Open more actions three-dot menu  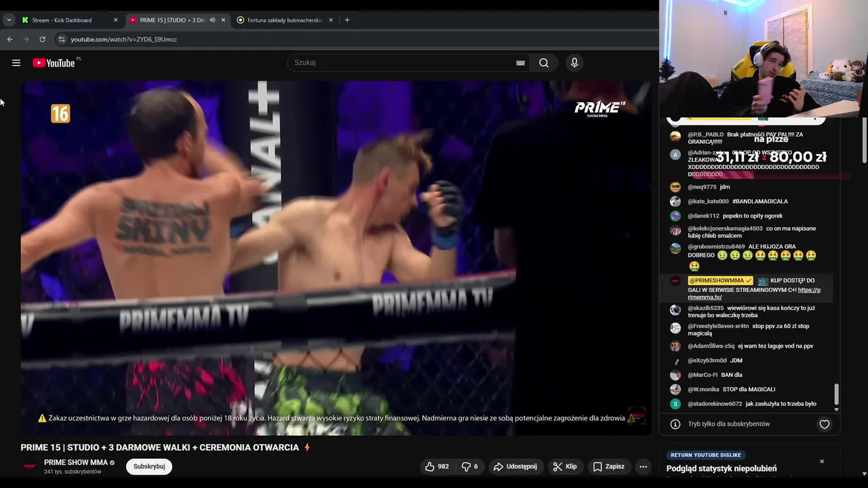click(x=643, y=466)
